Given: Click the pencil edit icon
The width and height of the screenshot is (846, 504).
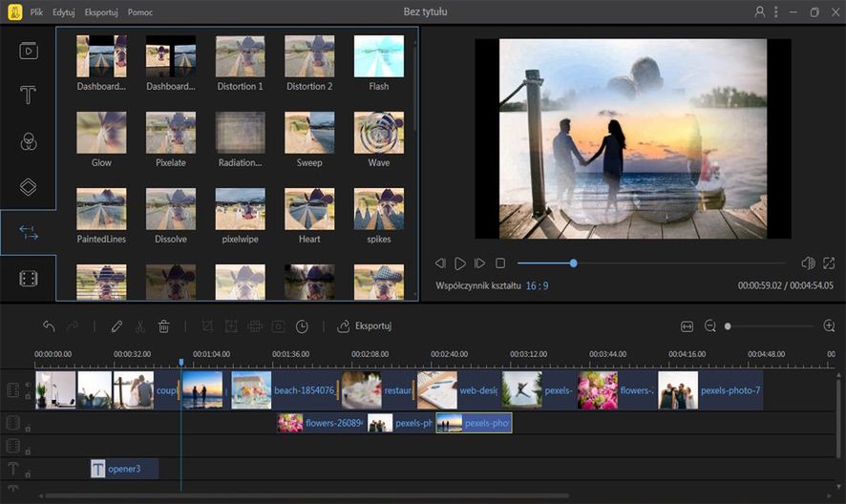Looking at the screenshot, I should click(116, 325).
